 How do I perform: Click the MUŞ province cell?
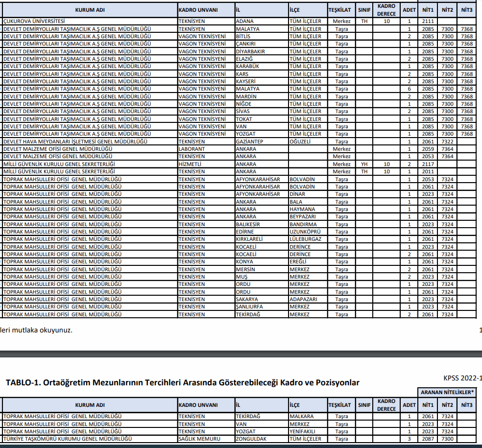point(262,277)
